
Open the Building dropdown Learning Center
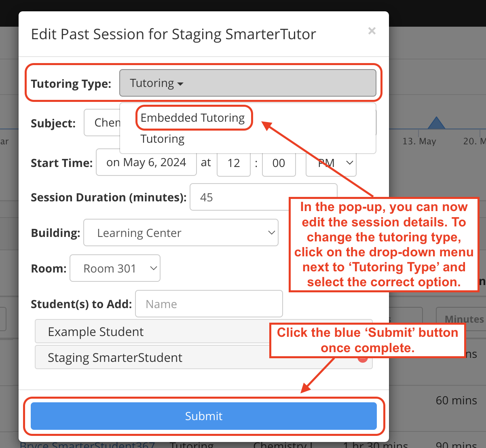click(x=181, y=232)
